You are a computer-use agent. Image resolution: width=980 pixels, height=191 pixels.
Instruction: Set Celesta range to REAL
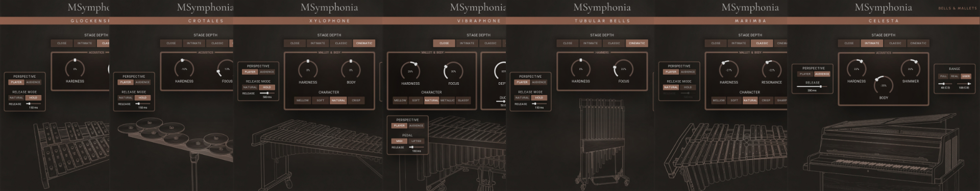pyautogui.click(x=954, y=77)
